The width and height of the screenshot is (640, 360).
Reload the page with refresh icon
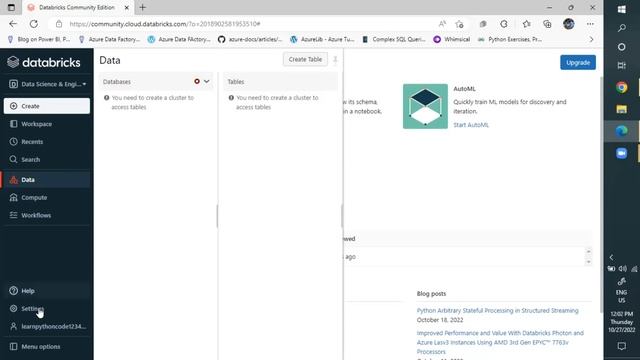tap(34, 24)
